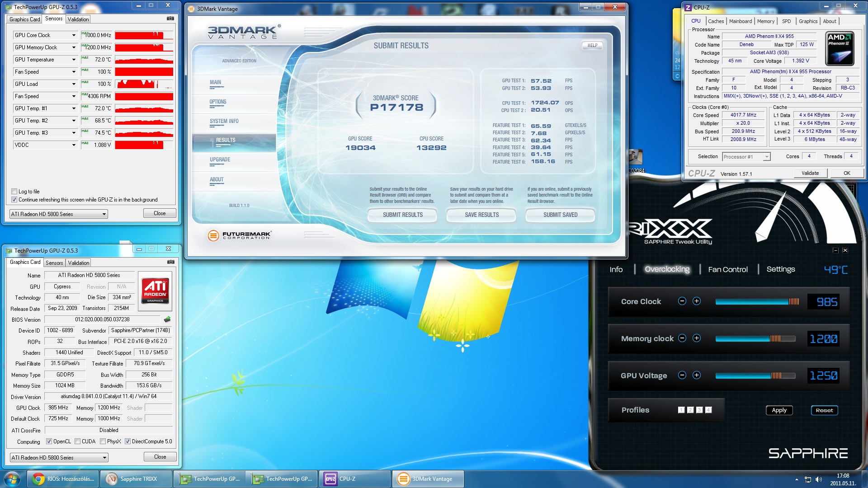
Task: Click Memory clock slider in TRIXX
Action: click(755, 338)
